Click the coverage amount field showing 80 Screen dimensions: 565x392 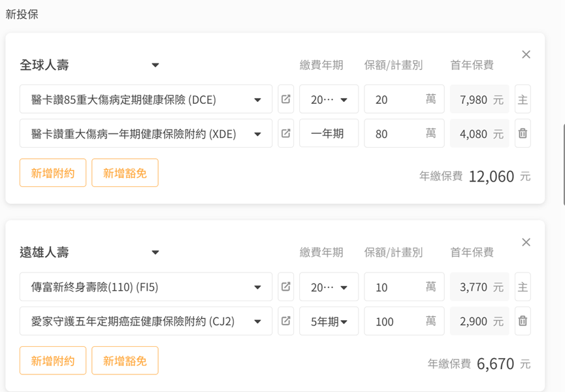point(395,134)
